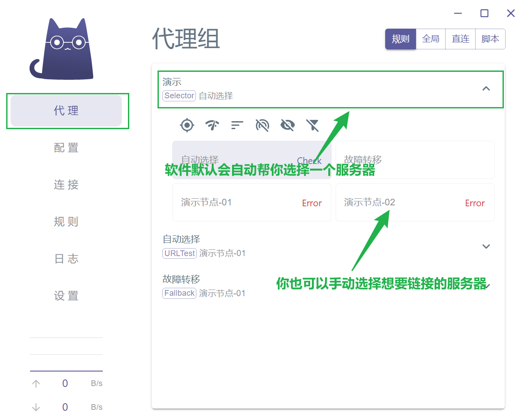
Task: Click the download speed arrow icon
Action: 36,408
